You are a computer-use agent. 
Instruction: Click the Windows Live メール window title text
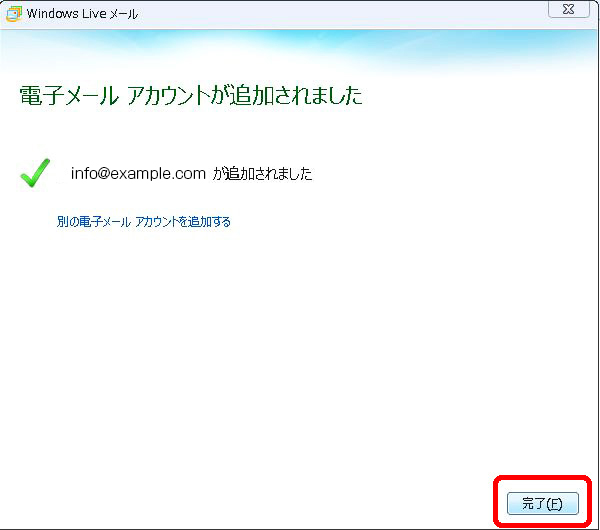[82, 14]
